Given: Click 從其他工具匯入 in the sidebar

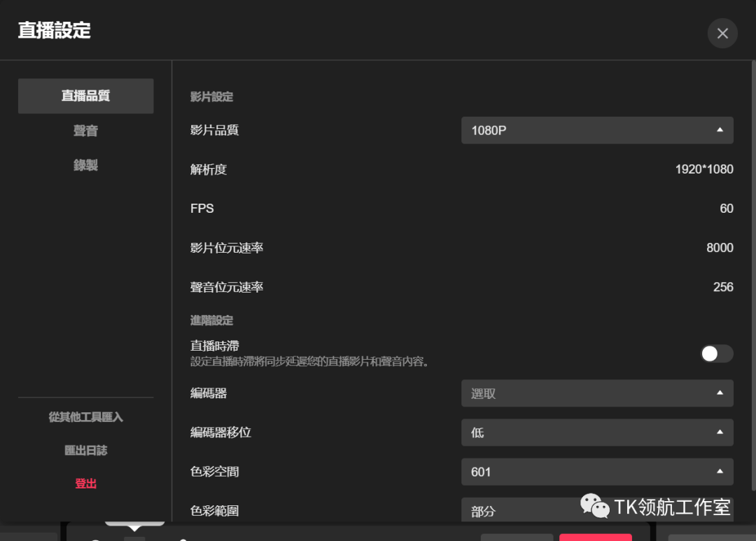Looking at the screenshot, I should (x=85, y=417).
